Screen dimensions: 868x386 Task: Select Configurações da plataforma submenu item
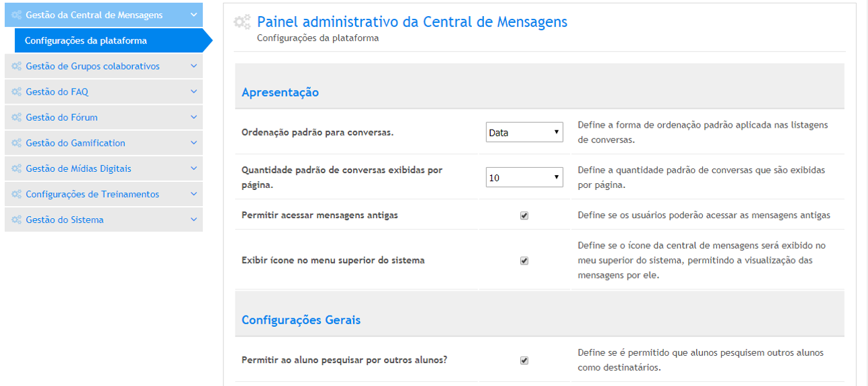86,41
